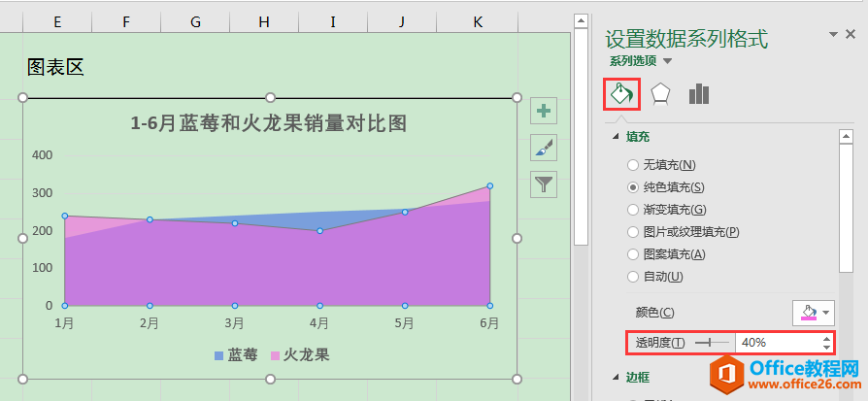Click the 400 vertical axis label
The width and height of the screenshot is (868, 401).
(x=43, y=155)
